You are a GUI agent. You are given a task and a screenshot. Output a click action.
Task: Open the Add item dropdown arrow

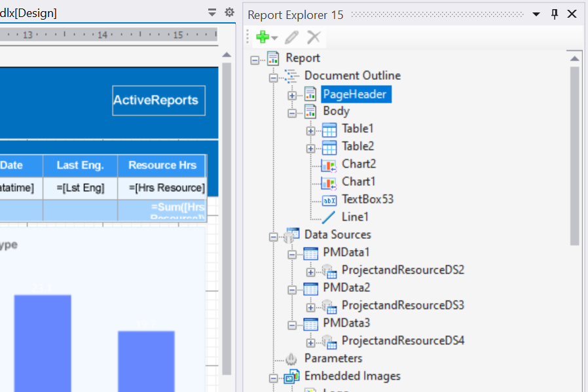click(x=275, y=38)
